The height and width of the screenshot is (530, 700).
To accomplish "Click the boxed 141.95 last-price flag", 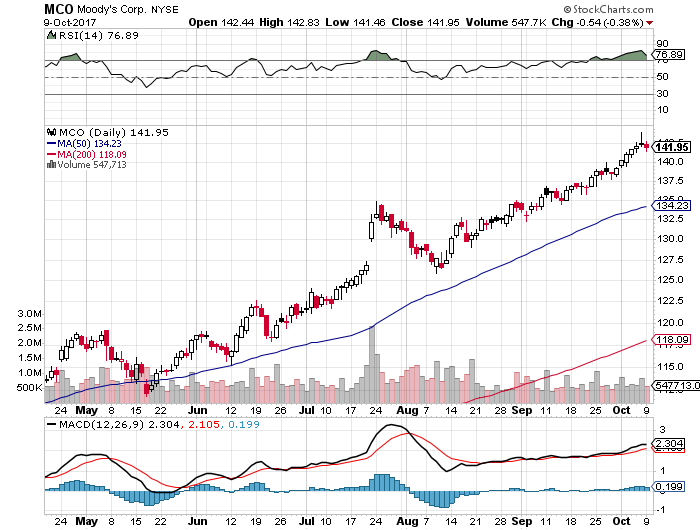I will (672, 147).
